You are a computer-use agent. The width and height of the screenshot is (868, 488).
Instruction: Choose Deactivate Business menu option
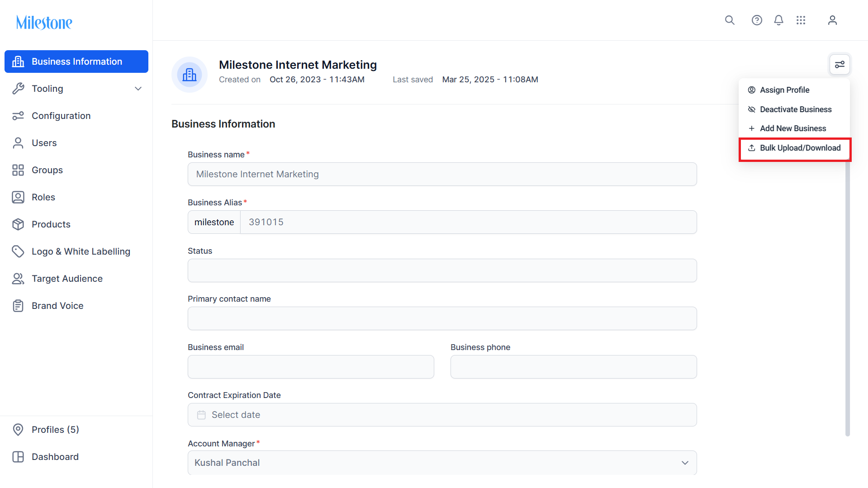point(794,109)
